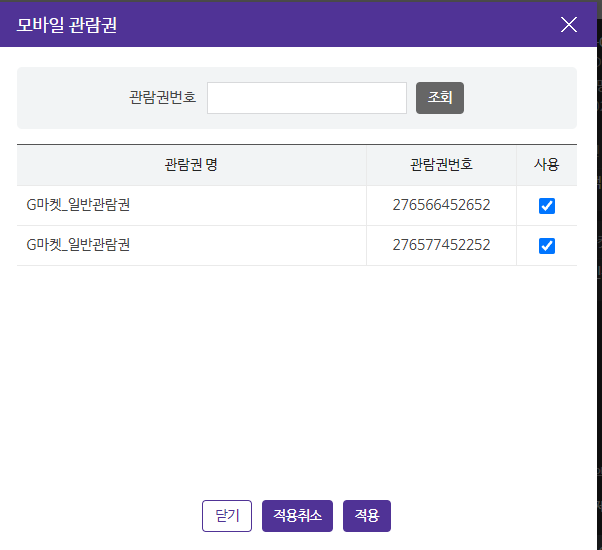602x550 pixels.
Task: Click the 관람권번호 column header in table
Action: [x=441, y=165]
